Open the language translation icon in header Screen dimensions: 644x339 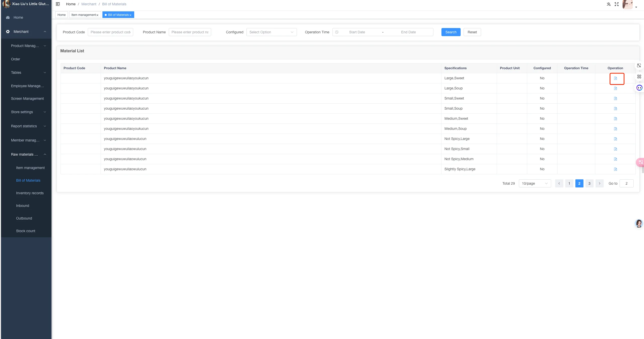tap(608, 4)
